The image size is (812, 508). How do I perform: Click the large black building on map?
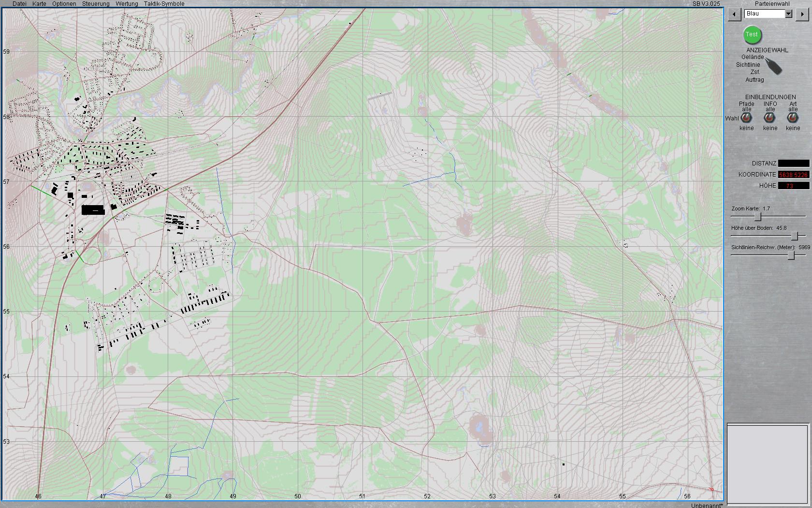click(93, 210)
